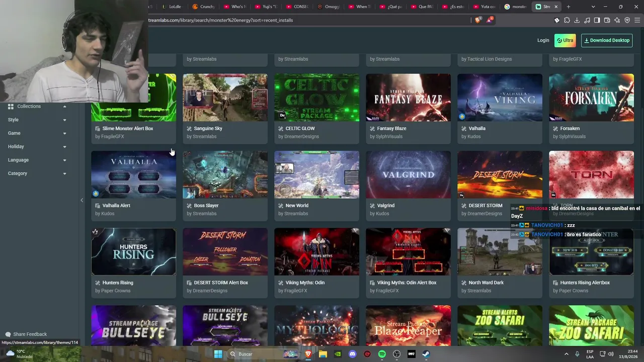Viewport: 644px width, 362px height.
Task: Click the widget icon beside Valhalla Alert title
Action: point(98,206)
